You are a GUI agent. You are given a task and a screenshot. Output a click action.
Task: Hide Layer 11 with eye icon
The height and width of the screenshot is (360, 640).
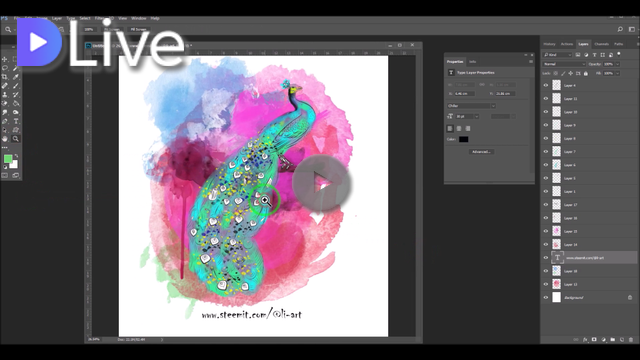click(x=546, y=98)
